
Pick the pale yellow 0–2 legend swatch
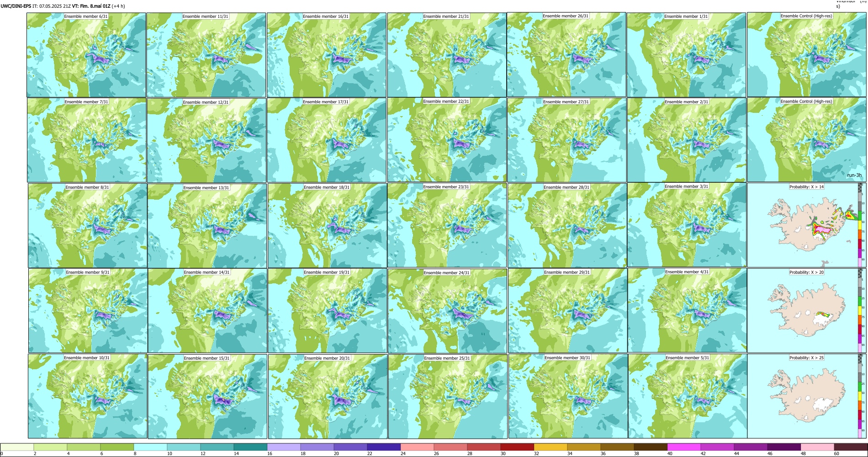tap(17, 447)
